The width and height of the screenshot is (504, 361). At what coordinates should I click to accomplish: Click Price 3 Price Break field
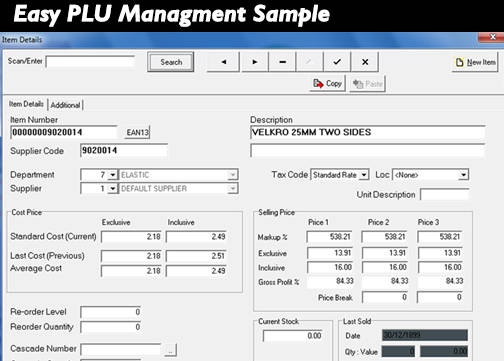coord(440,297)
